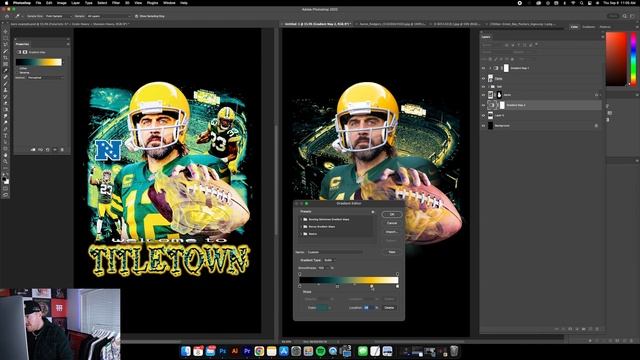Delete adjustment layer from Properties panel
Viewport: 640px width, 360px height.
click(x=62, y=150)
